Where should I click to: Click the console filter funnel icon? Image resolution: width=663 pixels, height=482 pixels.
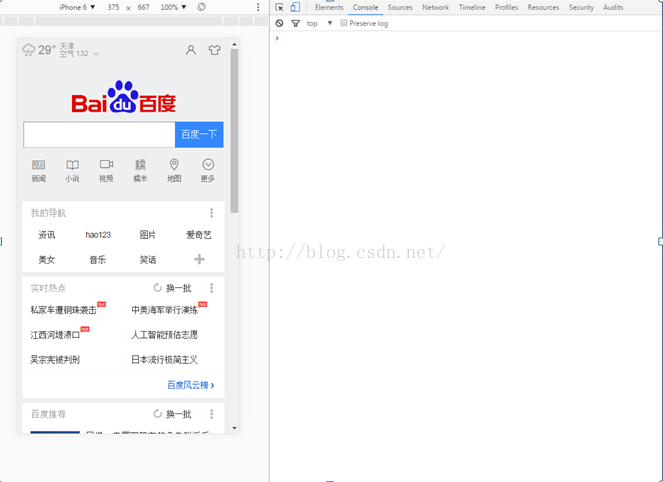click(x=296, y=24)
